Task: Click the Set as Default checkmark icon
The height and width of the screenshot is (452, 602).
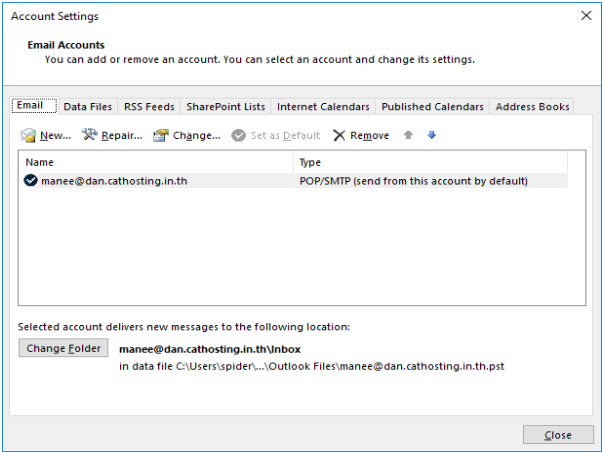Action: click(x=238, y=135)
